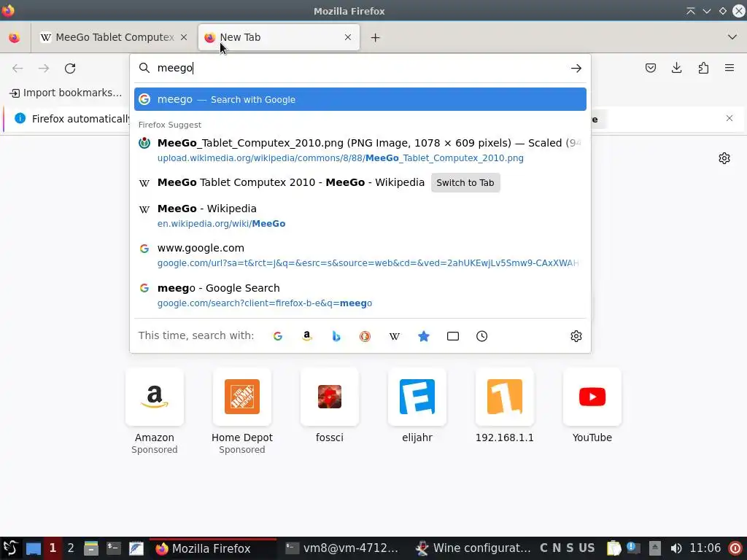
Task: Open MeeGo_Tablet_Computex_2010.png suggestion
Action: 360,150
